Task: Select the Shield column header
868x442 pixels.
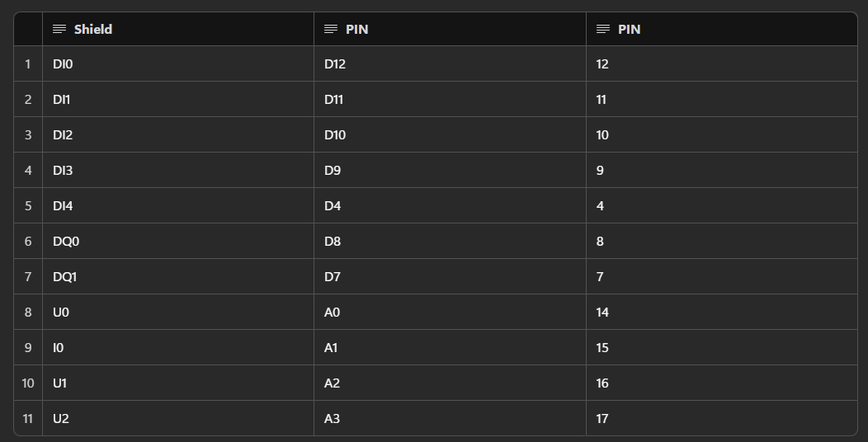Action: coord(92,29)
